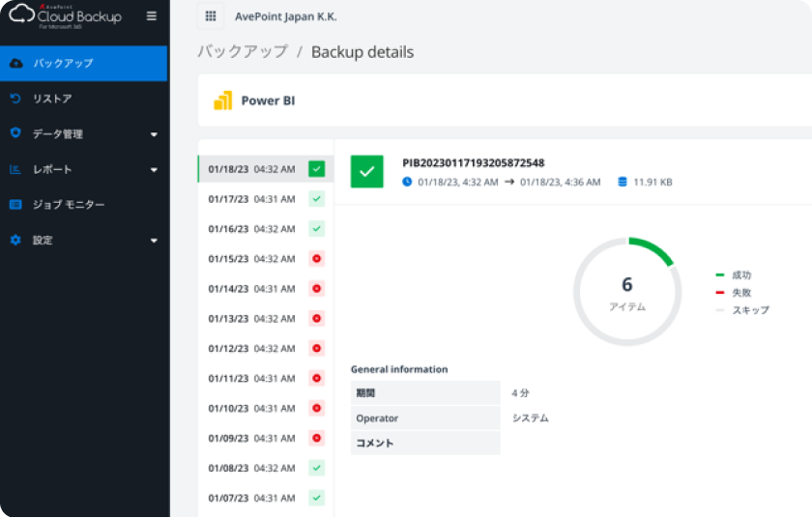Click the 設定 gear icon

click(15, 240)
